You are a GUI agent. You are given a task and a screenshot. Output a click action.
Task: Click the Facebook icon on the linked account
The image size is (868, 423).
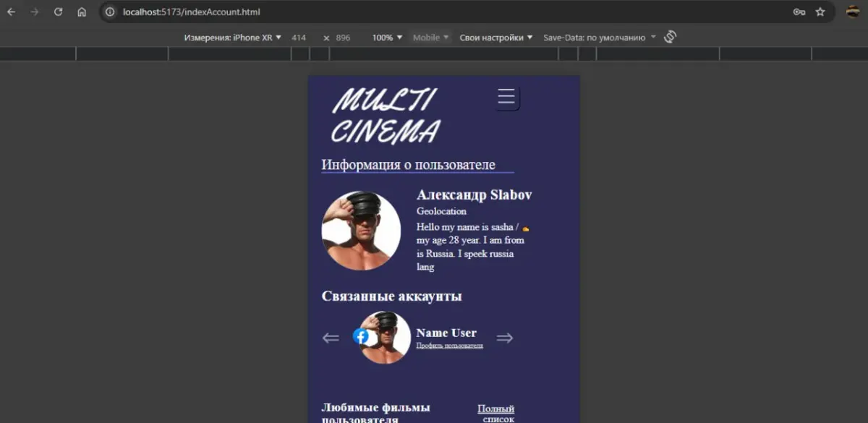tap(361, 336)
